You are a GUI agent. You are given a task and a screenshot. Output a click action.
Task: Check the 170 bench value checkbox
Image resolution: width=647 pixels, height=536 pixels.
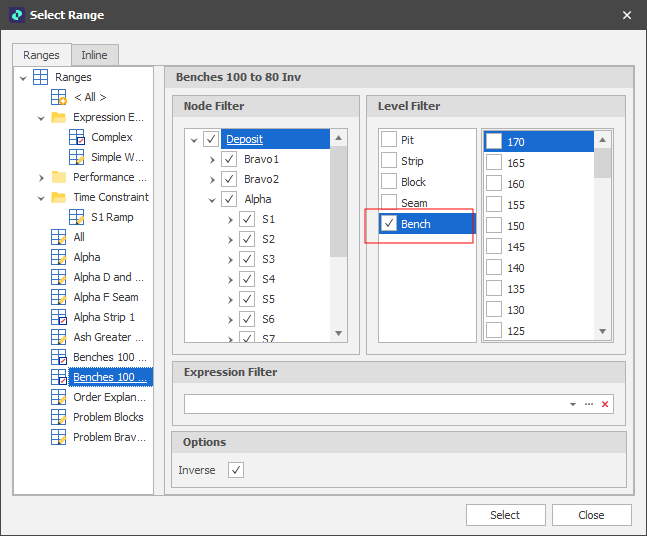pyautogui.click(x=494, y=142)
